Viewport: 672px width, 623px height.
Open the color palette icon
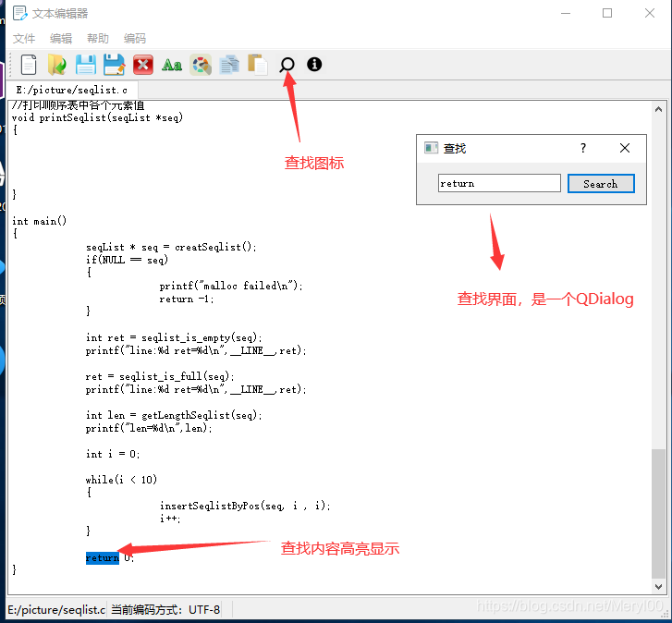point(201,65)
